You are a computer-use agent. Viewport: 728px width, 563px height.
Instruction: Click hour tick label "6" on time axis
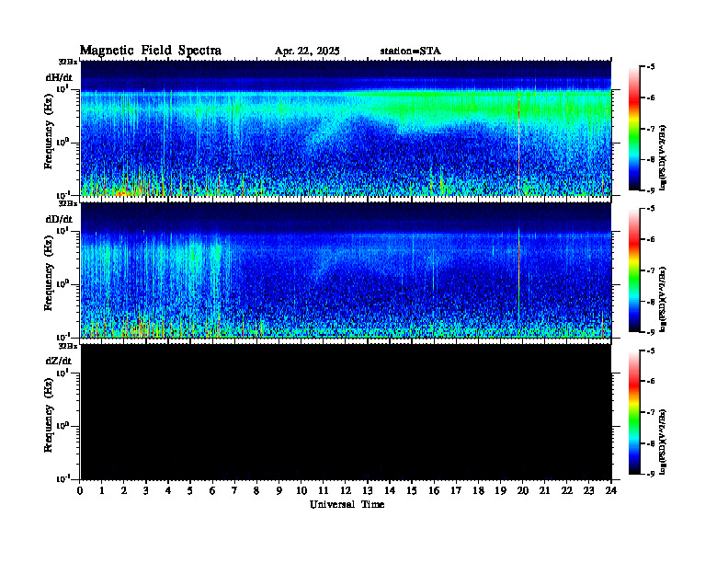pyautogui.click(x=212, y=490)
